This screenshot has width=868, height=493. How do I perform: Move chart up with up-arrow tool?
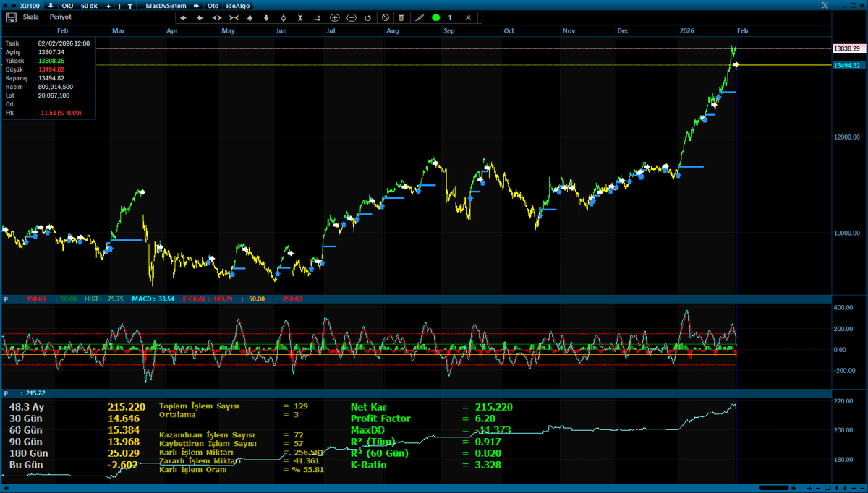tap(250, 17)
